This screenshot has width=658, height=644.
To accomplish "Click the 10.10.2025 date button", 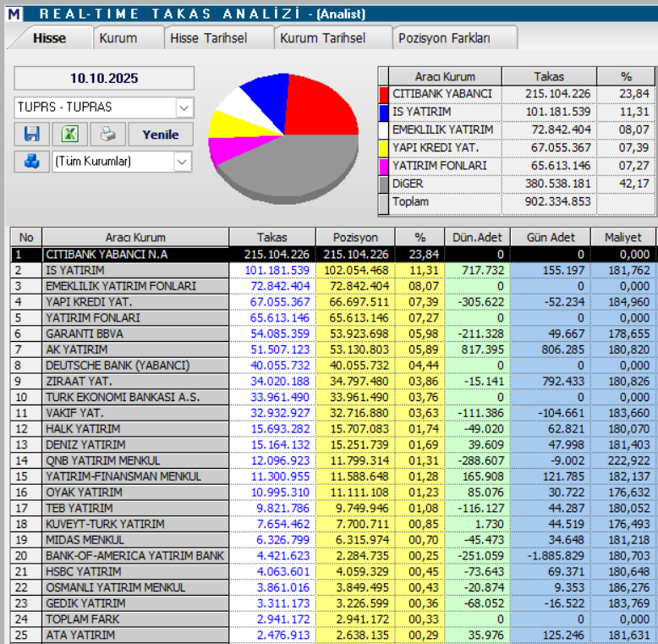I will 104,78.
